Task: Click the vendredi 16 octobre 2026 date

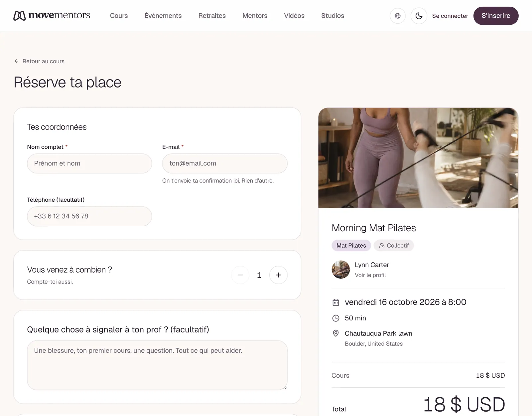Action: tap(405, 302)
